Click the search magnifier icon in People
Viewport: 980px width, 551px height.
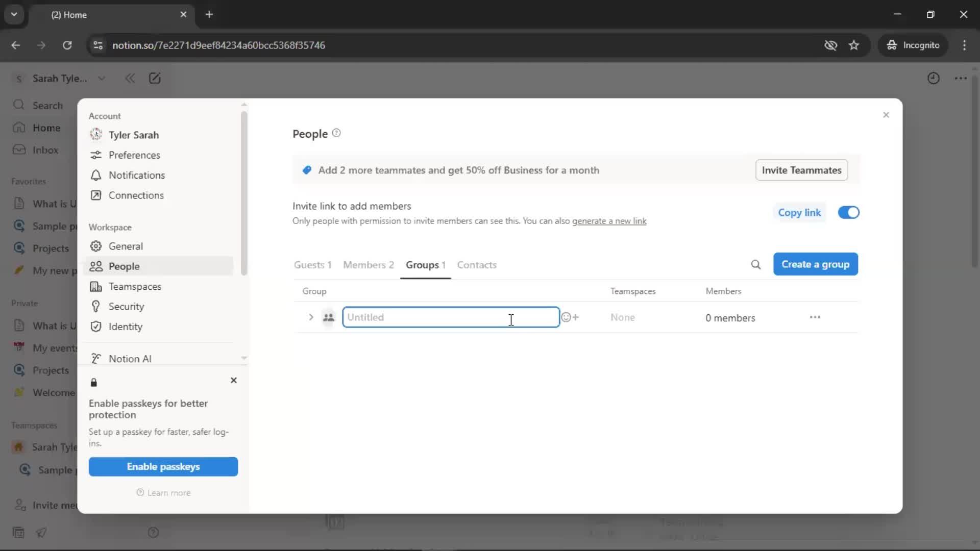click(755, 264)
